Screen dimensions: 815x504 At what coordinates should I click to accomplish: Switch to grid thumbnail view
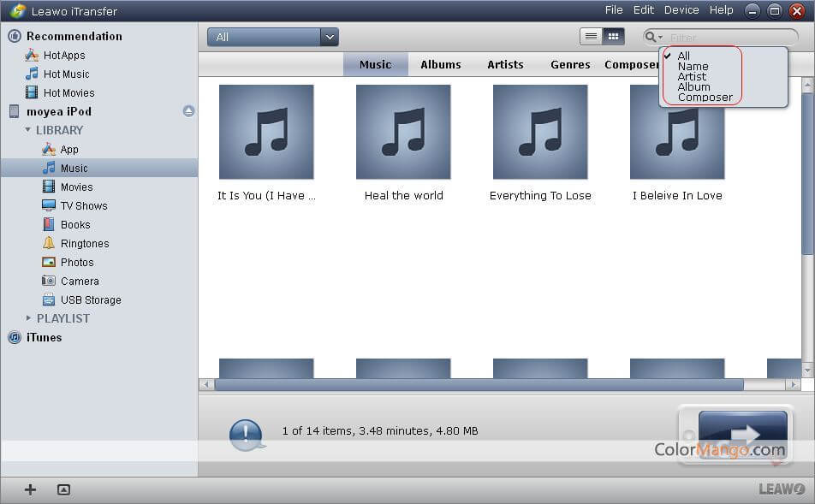pos(613,37)
